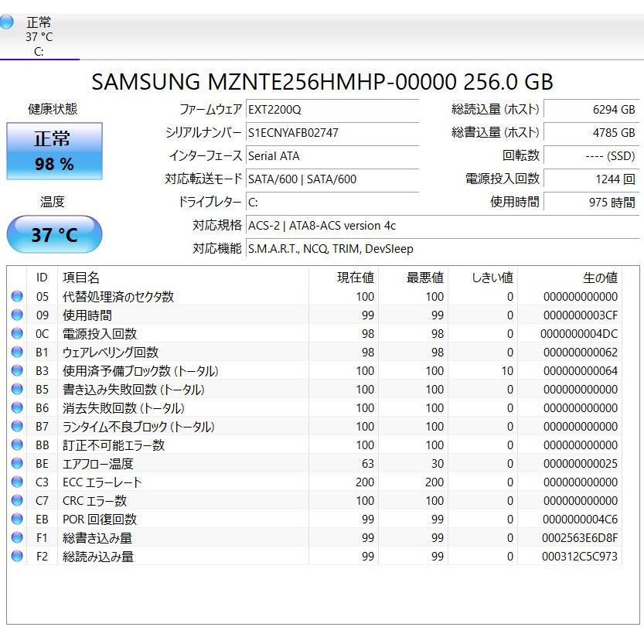Click status orb for attribute B6
This screenshot has height=644, width=644.
17,407
